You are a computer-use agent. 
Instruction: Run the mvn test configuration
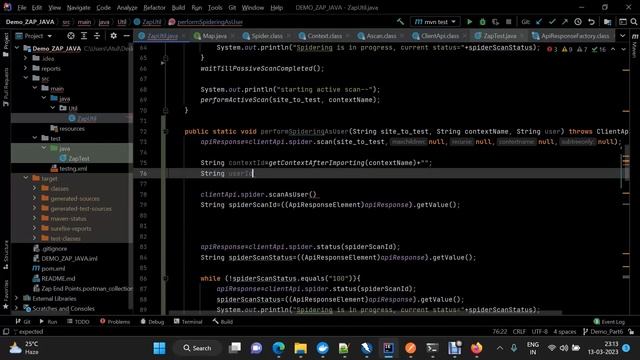pos(469,22)
